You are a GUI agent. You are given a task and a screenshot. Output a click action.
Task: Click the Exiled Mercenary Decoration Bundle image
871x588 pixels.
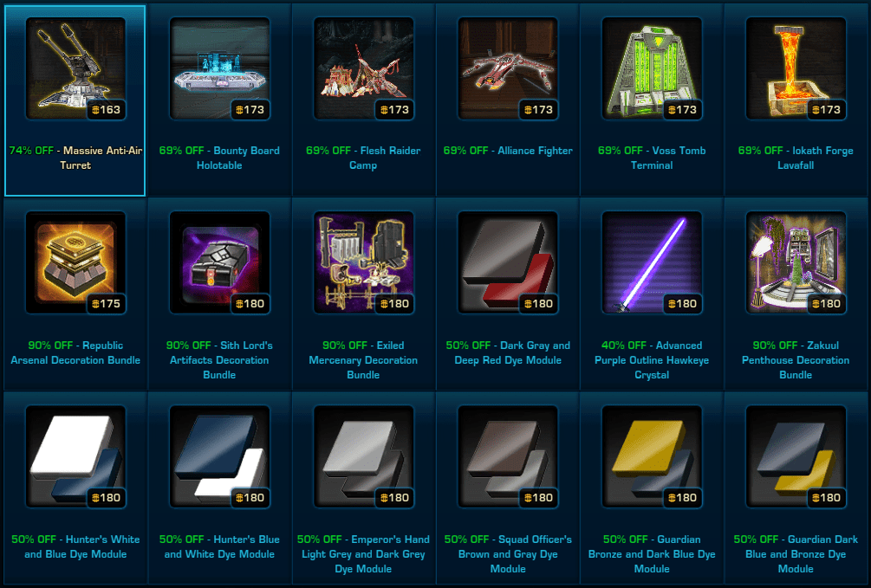tap(363, 262)
